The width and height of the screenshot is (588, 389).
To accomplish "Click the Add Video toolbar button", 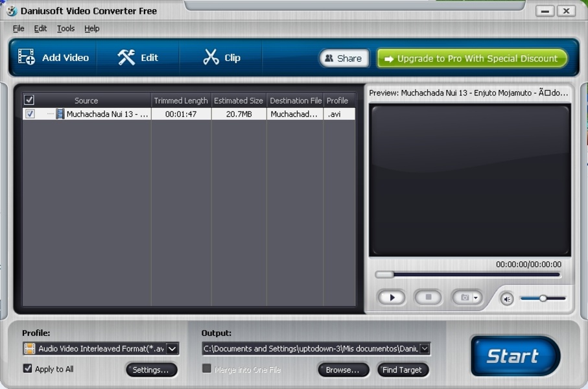I will 54,58.
